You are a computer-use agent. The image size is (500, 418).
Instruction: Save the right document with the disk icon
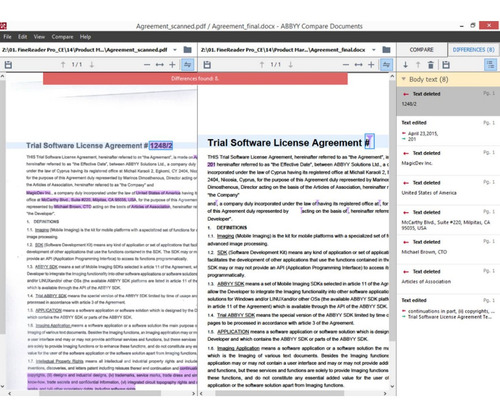(207, 65)
